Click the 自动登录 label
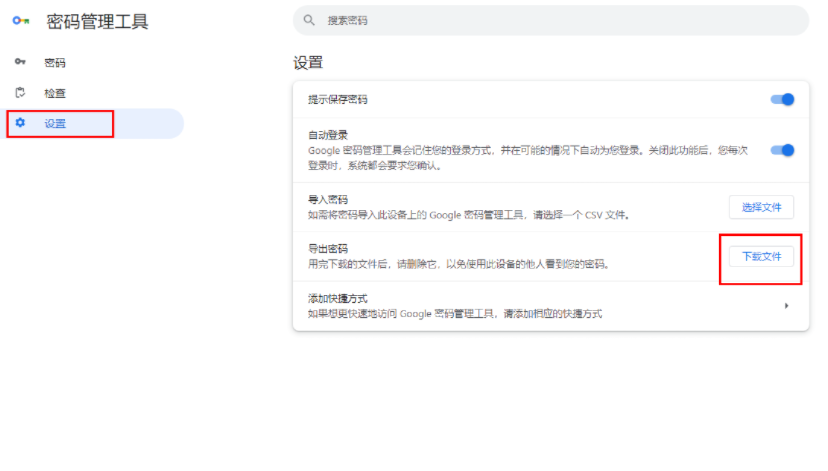828x471 pixels. pos(328,135)
